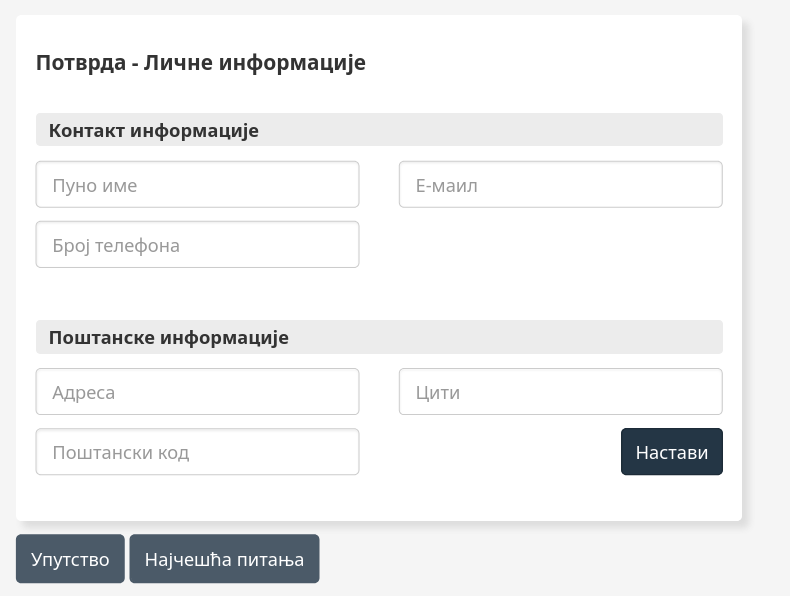The image size is (790, 596).
Task: Click into the Адреса field
Action: pos(198,391)
